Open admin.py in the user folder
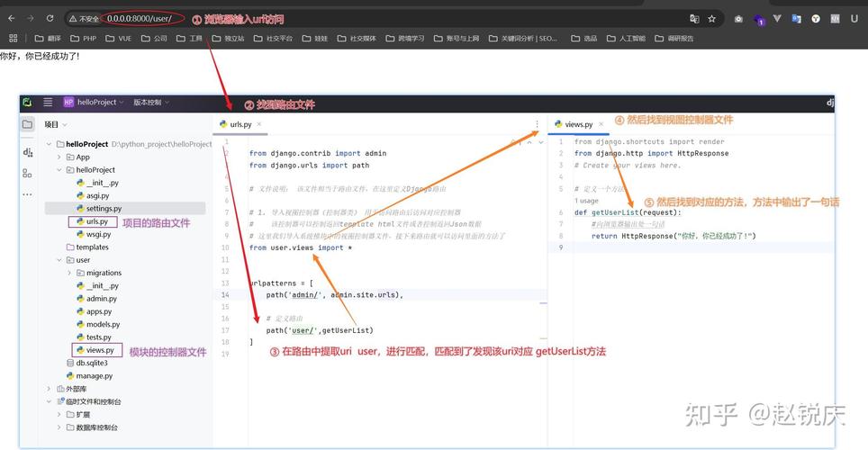This screenshot has height=450, width=868. click(97, 299)
